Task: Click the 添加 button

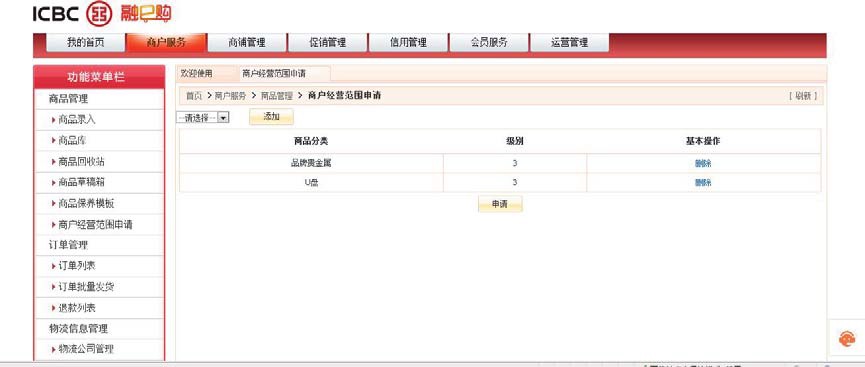Action: point(271,116)
